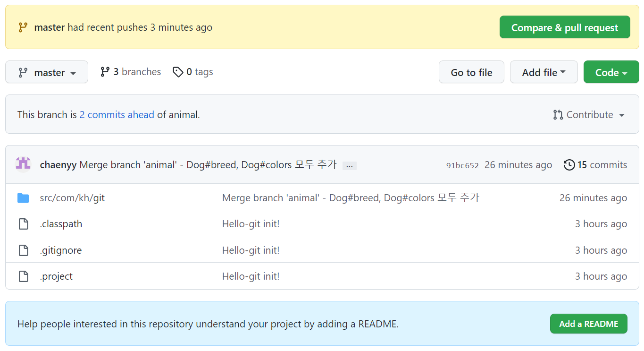Click the clock history icon next to 15 commits
644x351 pixels.
569,165
